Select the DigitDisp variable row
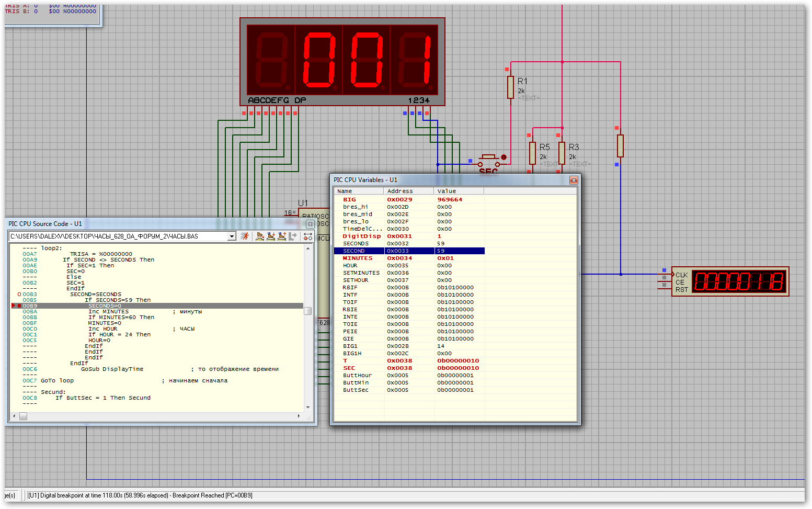 point(409,236)
